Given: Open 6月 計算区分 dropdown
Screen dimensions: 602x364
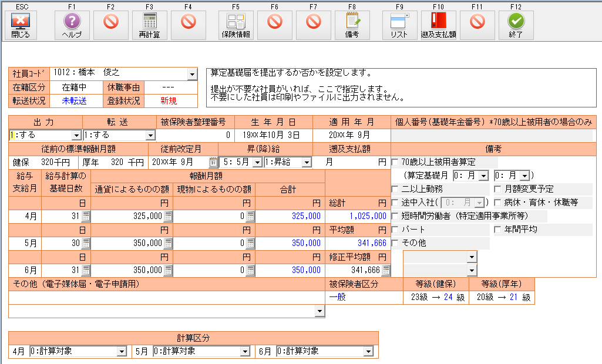Looking at the screenshot, I should [x=368, y=351].
